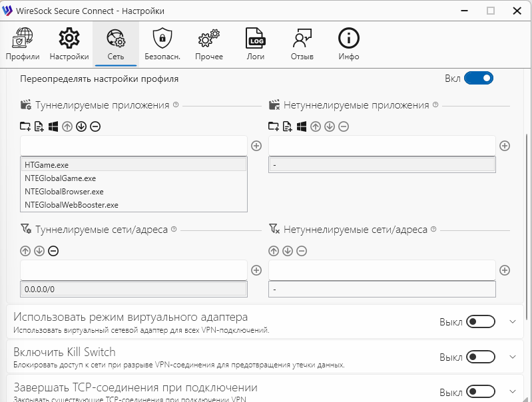Click plus to add non-tunneled app
The image size is (532, 402).
[505, 146]
